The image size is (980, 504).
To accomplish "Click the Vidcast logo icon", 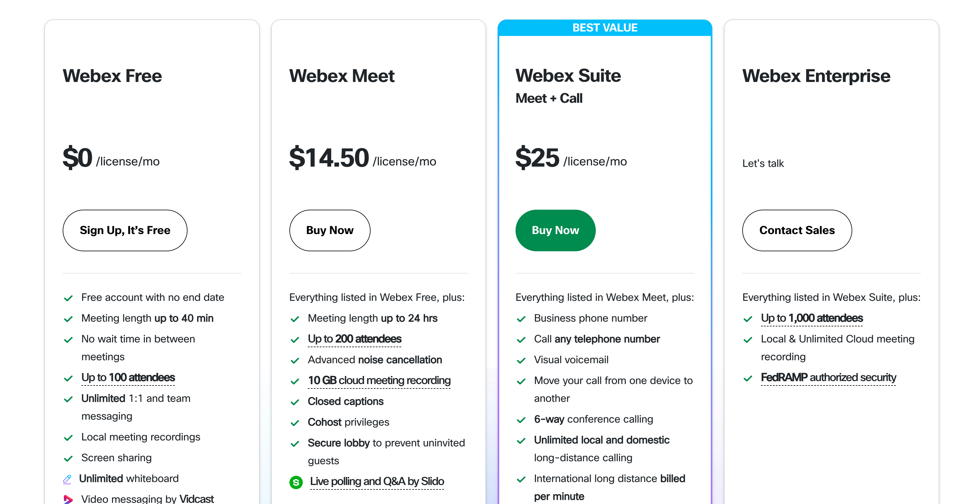I will [68, 499].
